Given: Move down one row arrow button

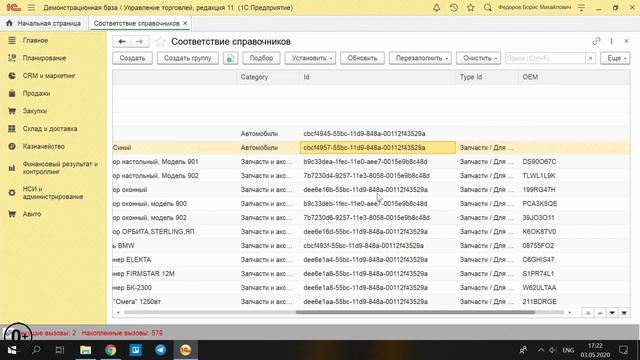Looking at the screenshot, I should (612, 313).
